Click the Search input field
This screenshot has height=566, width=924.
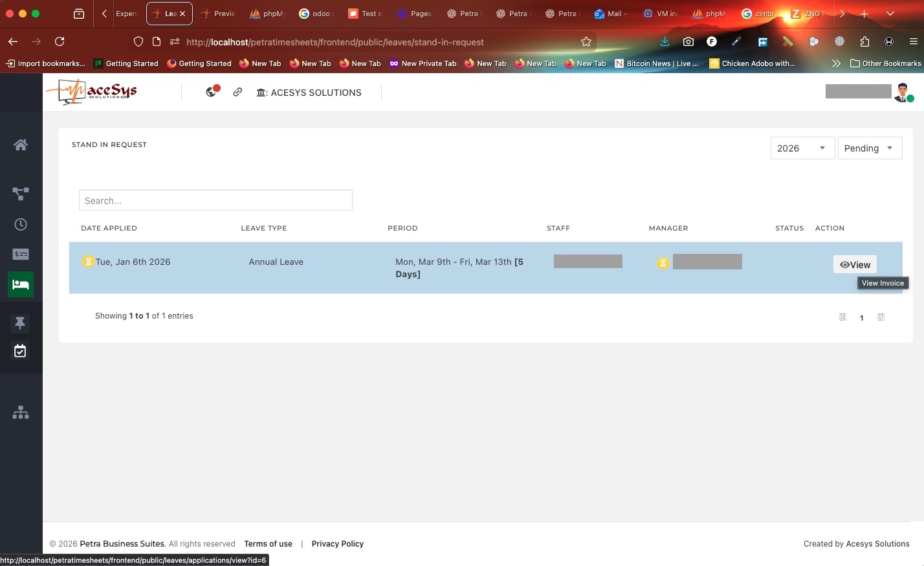(x=215, y=201)
